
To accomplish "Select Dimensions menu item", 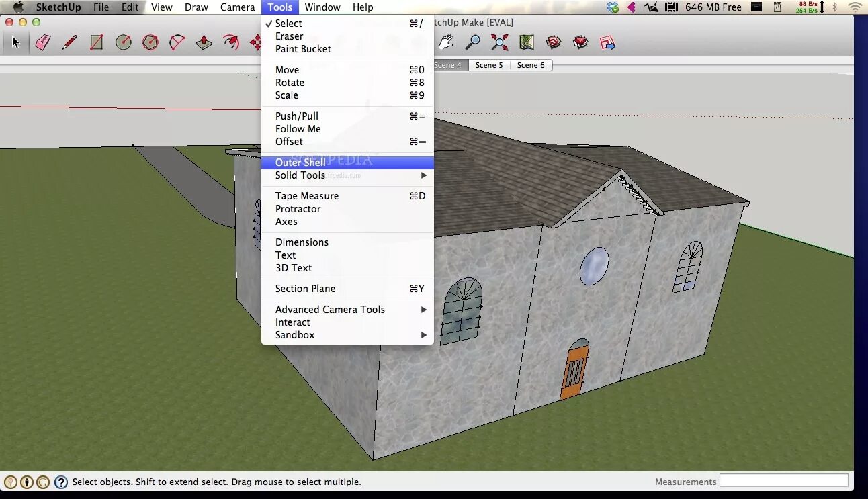I will coord(347,242).
